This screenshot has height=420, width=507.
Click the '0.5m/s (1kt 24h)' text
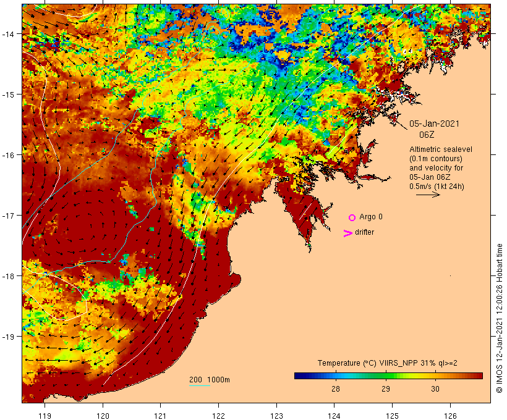click(437, 187)
